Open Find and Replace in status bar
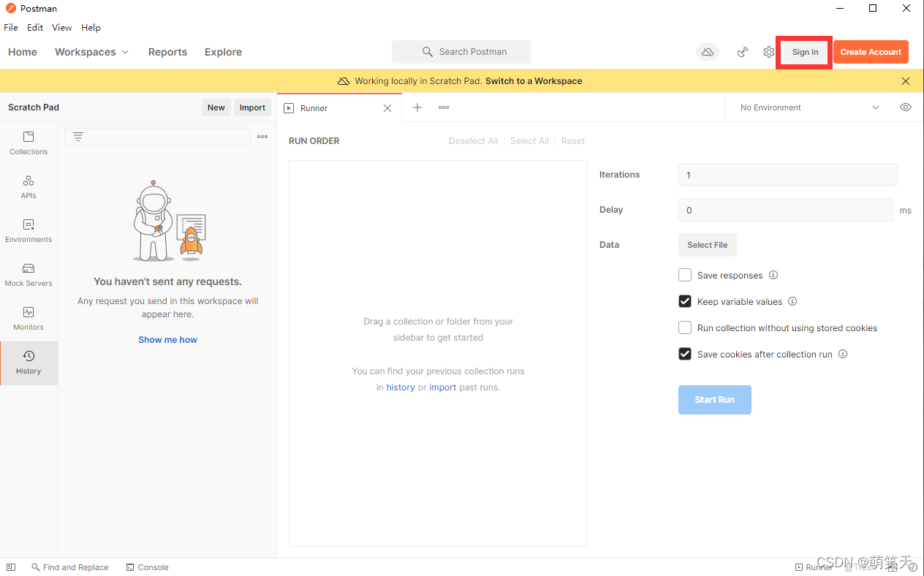The height and width of the screenshot is (576, 924). coord(70,567)
